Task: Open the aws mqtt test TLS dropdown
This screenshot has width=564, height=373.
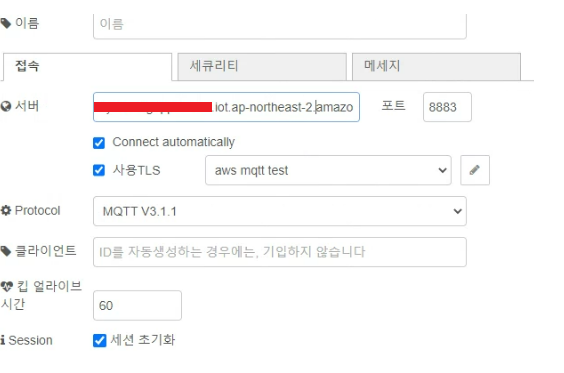Action: click(x=328, y=170)
